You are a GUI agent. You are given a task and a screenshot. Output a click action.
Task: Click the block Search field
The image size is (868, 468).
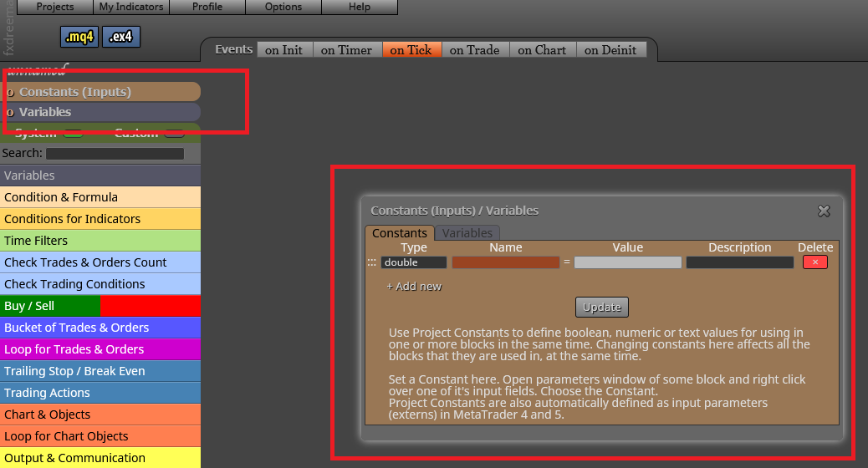click(115, 153)
